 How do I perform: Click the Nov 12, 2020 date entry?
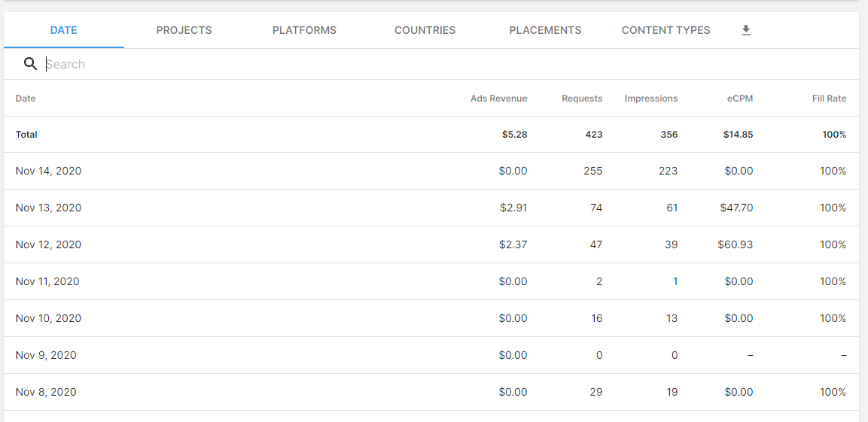pyautogui.click(x=48, y=244)
